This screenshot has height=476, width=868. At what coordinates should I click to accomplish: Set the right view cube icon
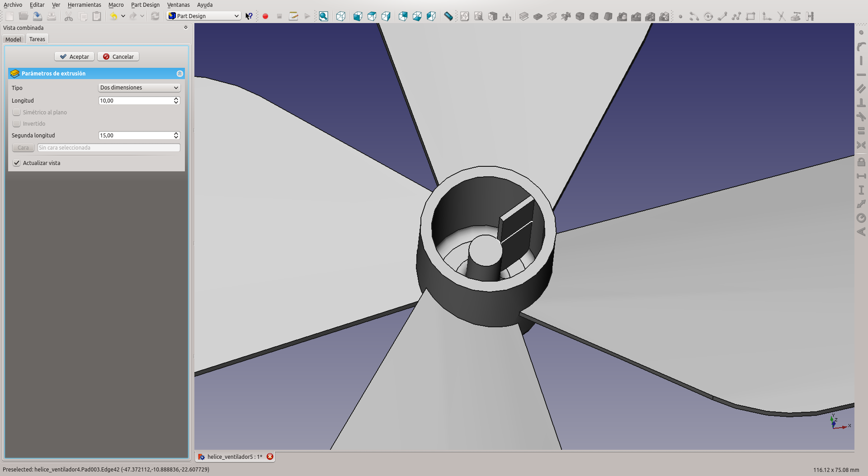click(x=386, y=16)
